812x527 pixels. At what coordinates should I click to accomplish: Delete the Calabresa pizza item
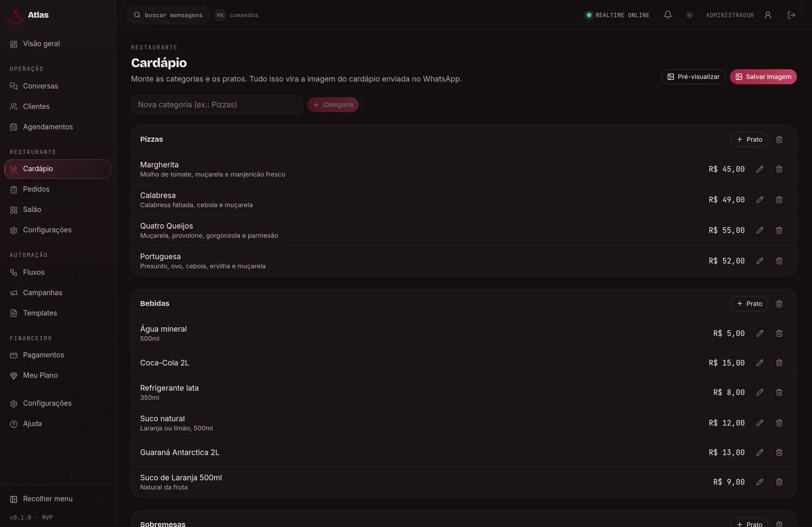[x=779, y=200]
